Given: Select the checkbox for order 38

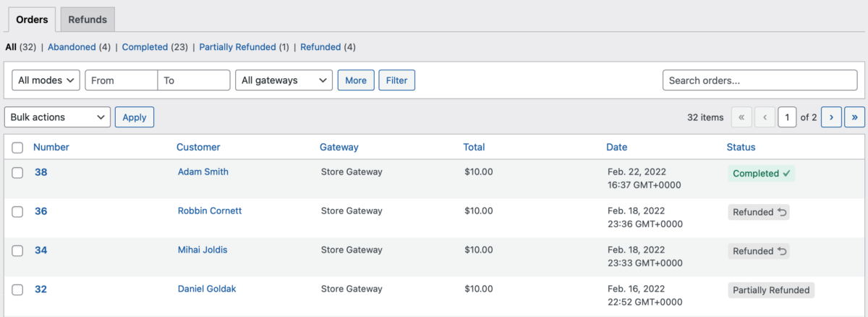Looking at the screenshot, I should (x=18, y=172).
